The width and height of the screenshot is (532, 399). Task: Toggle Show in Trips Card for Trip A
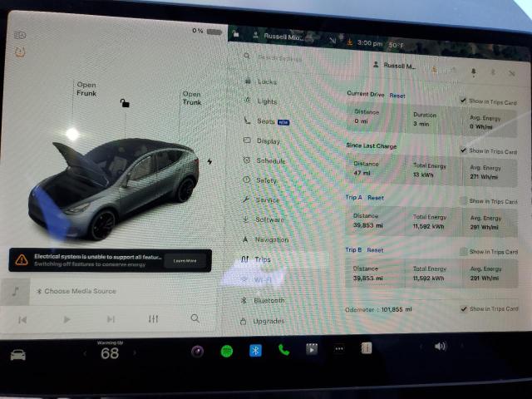click(464, 200)
